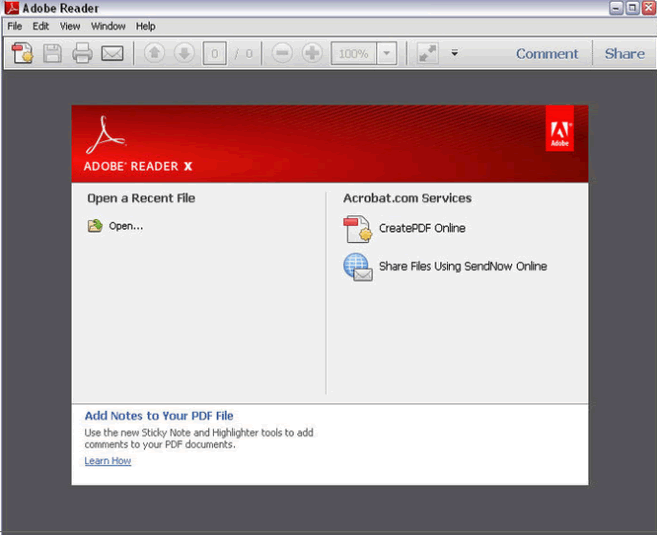Open the toolbar customize dropdown arrow
The width and height of the screenshot is (657, 535).
click(455, 53)
